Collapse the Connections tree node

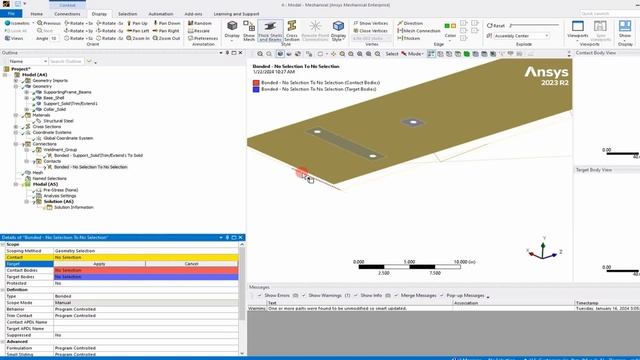tap(16, 144)
